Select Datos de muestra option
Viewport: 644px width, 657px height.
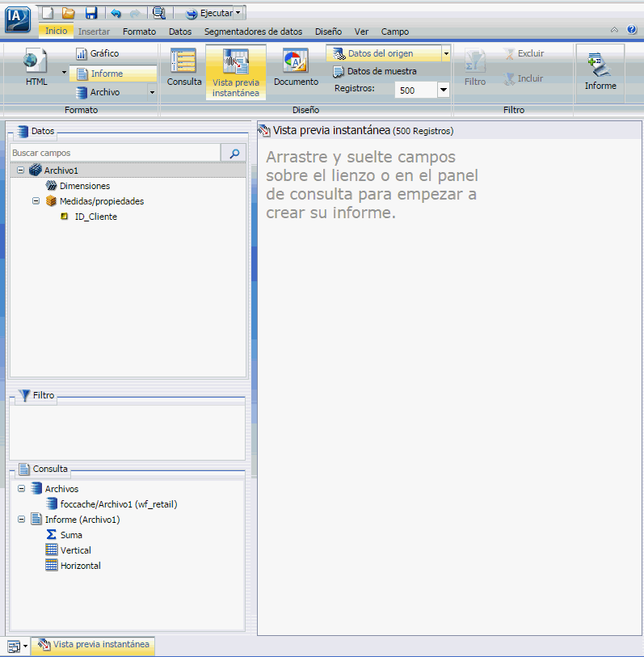[374, 71]
